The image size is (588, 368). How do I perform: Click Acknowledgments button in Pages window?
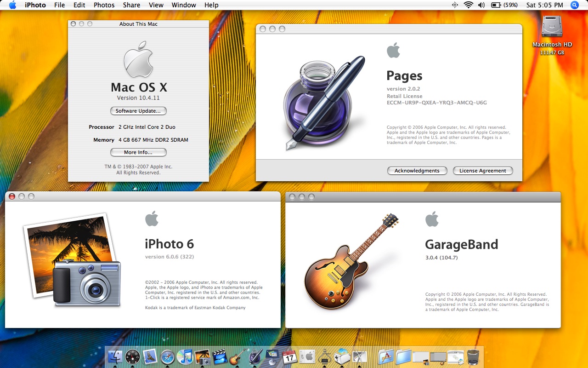coord(417,171)
